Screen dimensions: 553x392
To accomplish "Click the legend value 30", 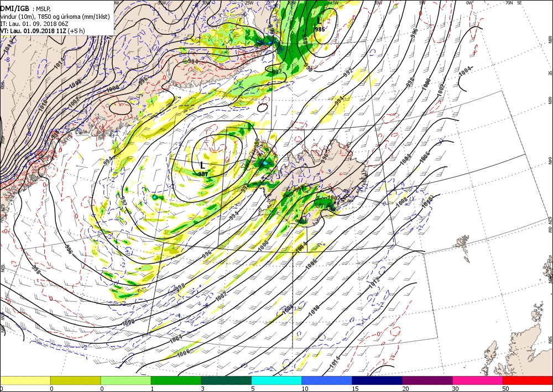I will [456, 389].
